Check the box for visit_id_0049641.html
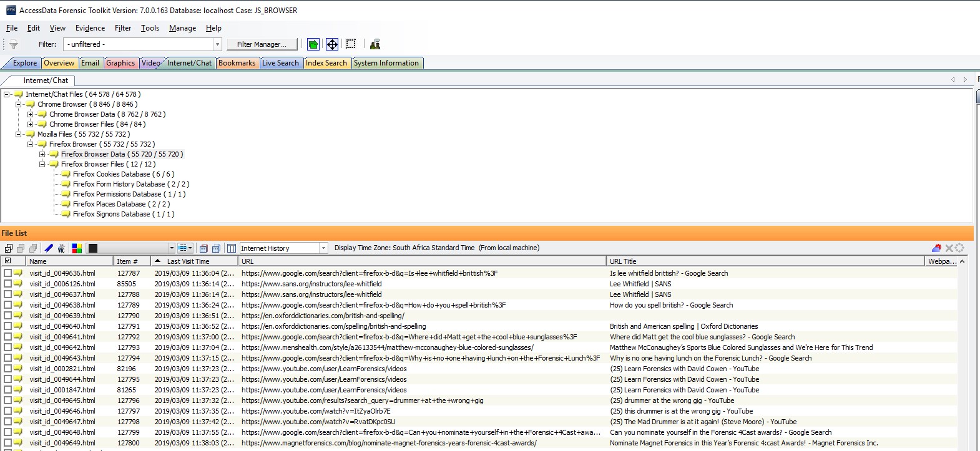Viewport: 980px width, 451px height. [7, 337]
